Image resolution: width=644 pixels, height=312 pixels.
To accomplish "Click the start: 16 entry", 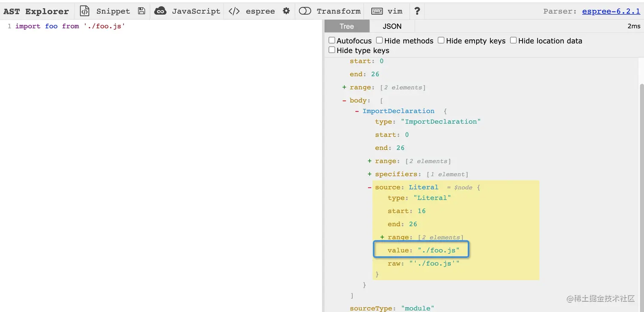I will click(x=406, y=211).
